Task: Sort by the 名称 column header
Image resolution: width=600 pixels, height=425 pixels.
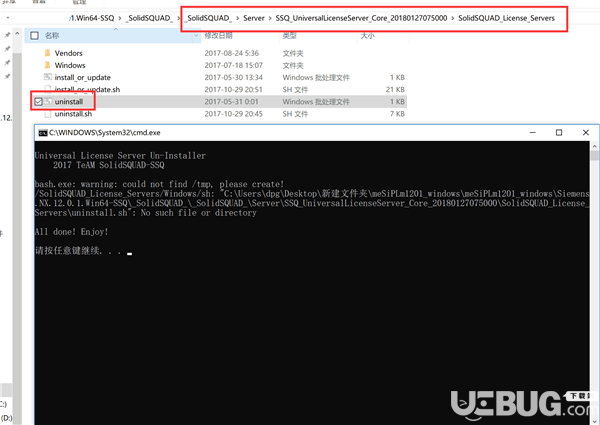Action: coord(52,36)
